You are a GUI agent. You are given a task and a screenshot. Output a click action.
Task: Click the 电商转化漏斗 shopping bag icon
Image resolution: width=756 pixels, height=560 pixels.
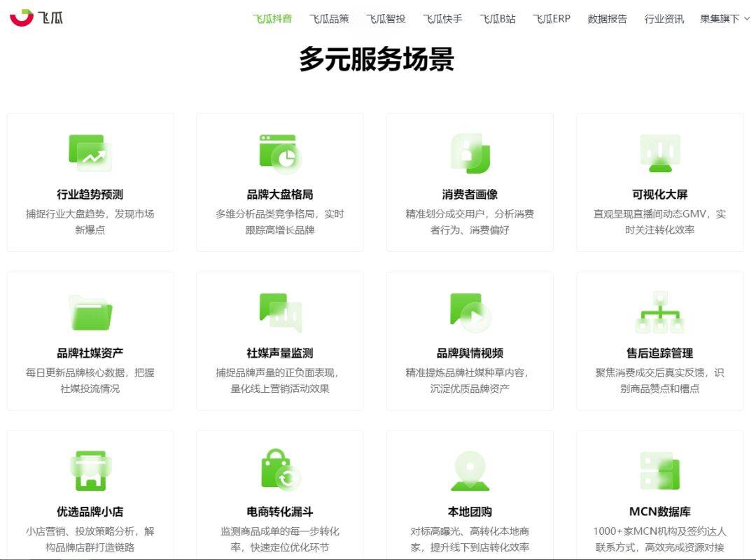[x=281, y=470]
